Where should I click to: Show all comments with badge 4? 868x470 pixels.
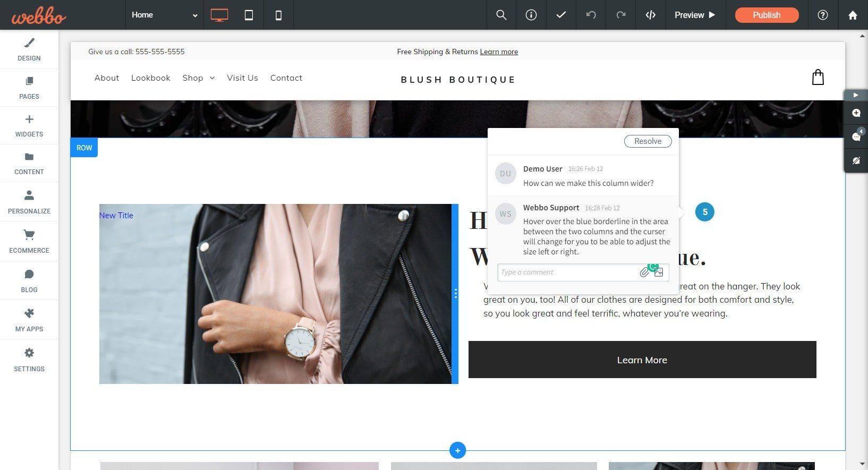point(856,136)
